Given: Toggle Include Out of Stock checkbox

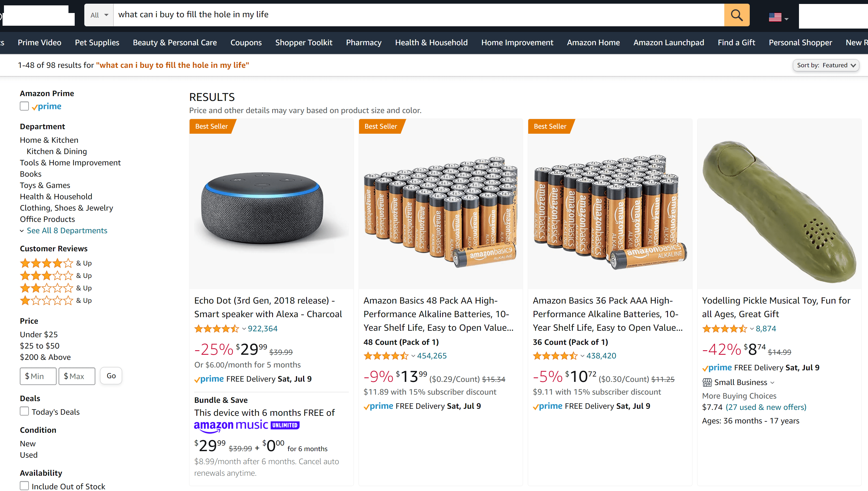Looking at the screenshot, I should (x=24, y=486).
